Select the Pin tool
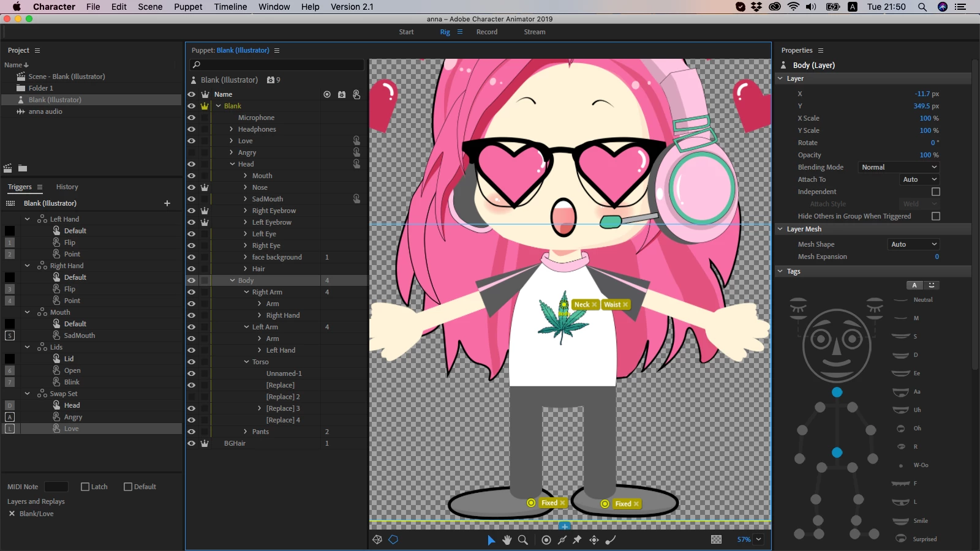The image size is (980, 551). pyautogui.click(x=577, y=539)
